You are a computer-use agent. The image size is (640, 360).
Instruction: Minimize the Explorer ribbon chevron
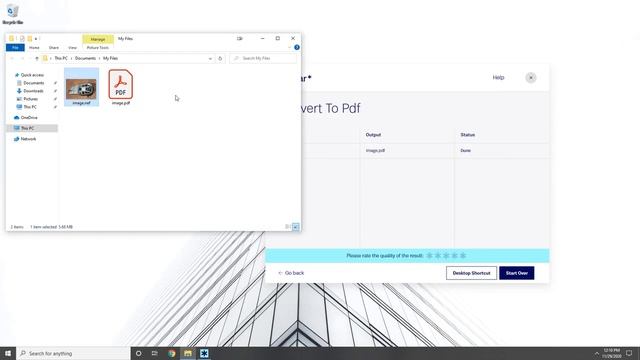tap(289, 47)
